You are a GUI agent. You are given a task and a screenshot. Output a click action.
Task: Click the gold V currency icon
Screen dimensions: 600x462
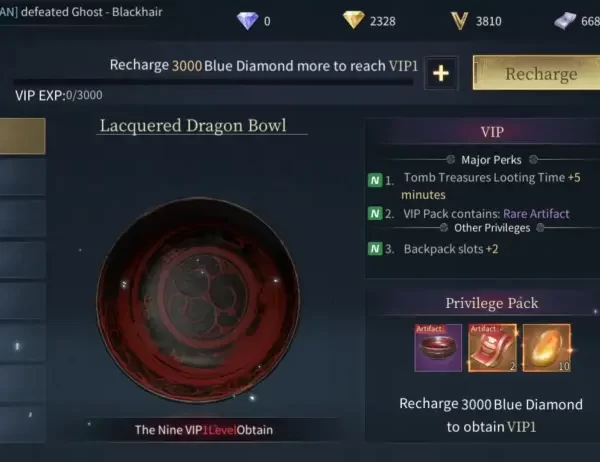tap(459, 21)
